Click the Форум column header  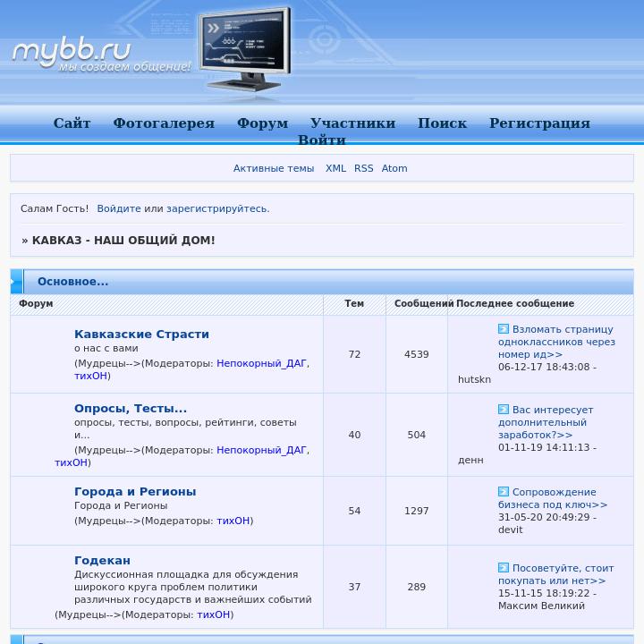36,303
